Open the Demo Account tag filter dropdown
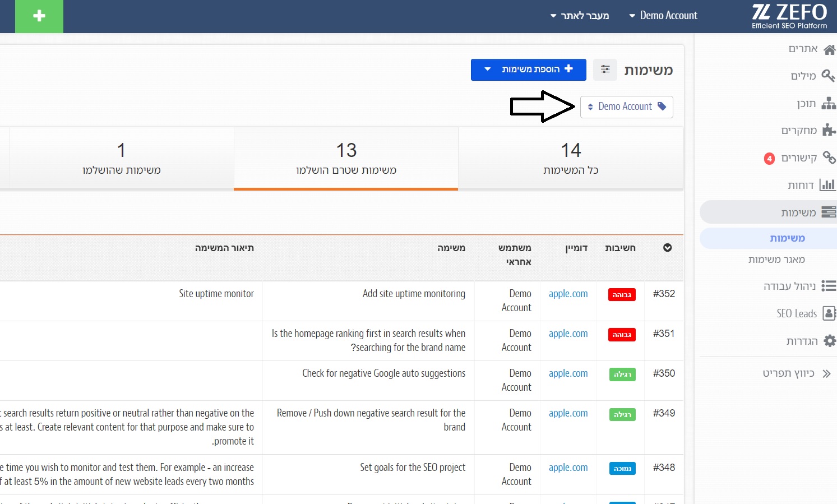Screen dimensions: 837x504 [627, 107]
